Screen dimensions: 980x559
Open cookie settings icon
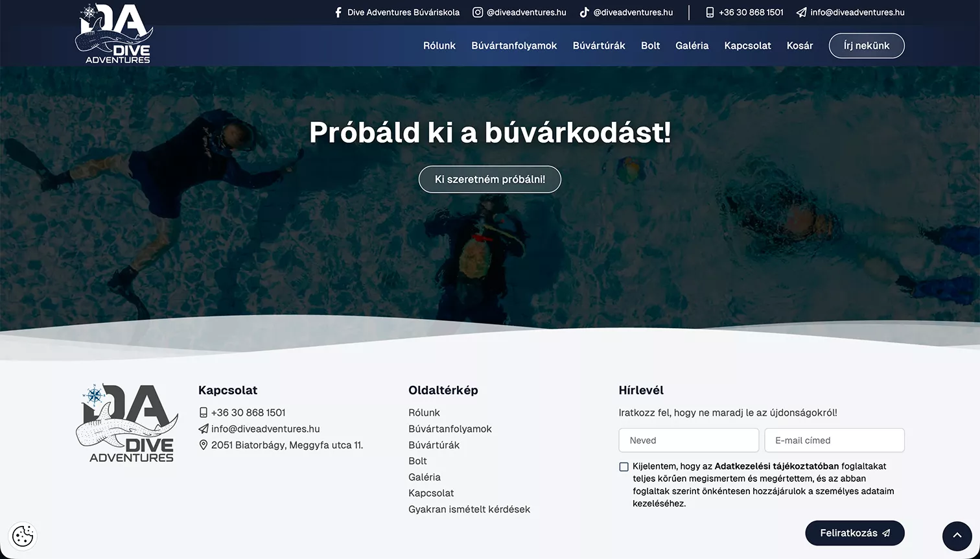(x=23, y=536)
